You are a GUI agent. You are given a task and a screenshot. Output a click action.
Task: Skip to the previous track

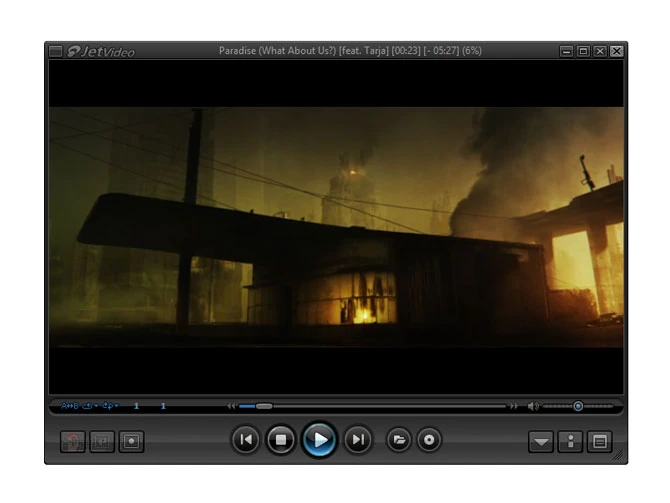(x=246, y=440)
